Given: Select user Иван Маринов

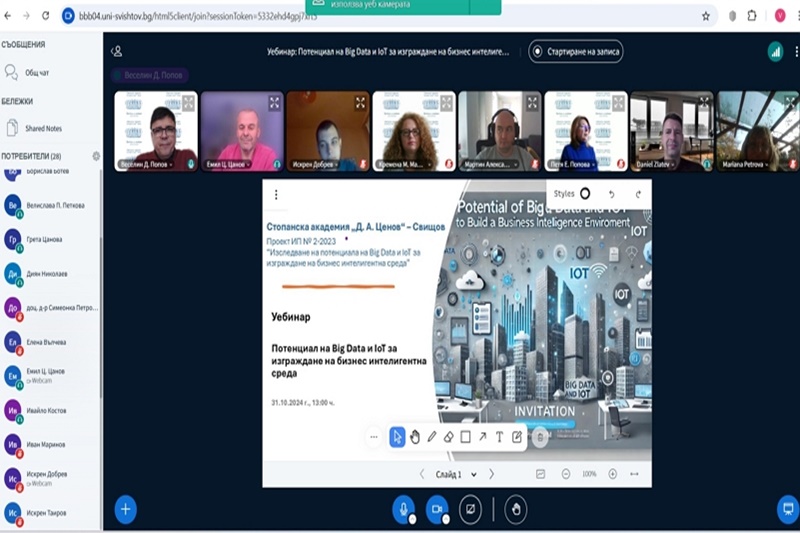Looking at the screenshot, I should click(50, 445).
